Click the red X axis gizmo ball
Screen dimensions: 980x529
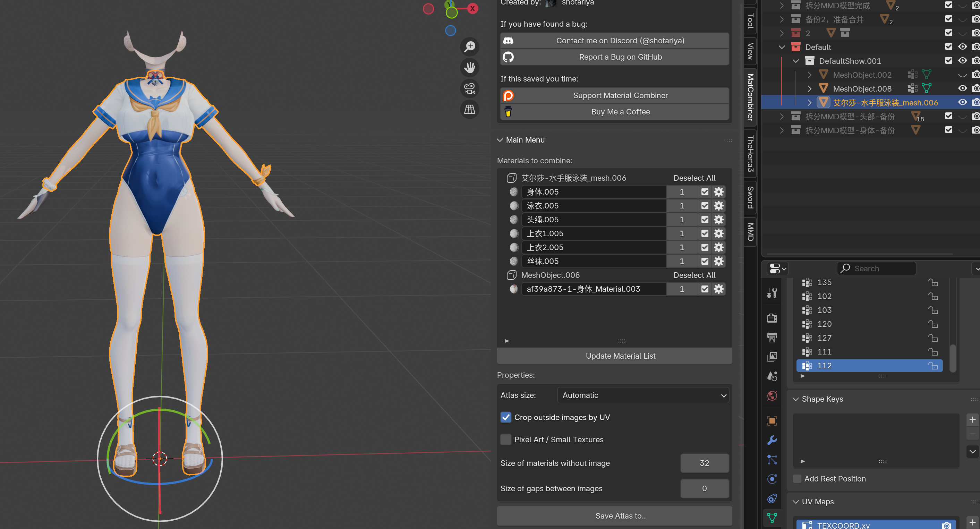click(x=472, y=8)
